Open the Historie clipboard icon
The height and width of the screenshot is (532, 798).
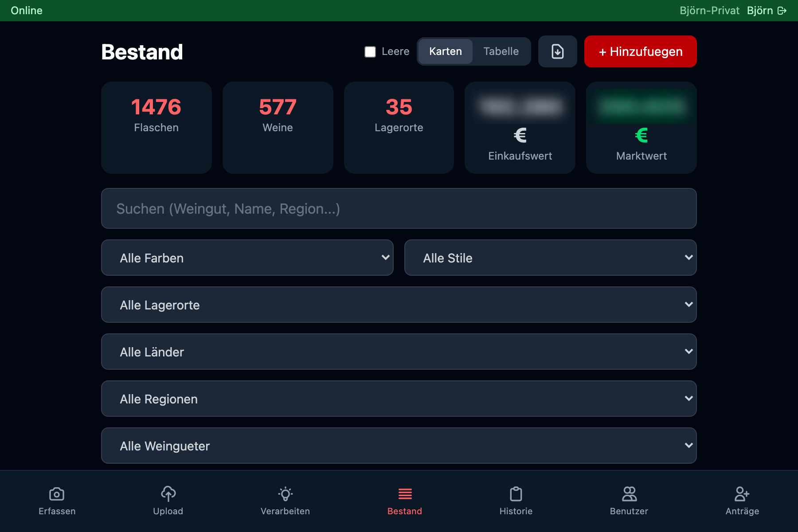pyautogui.click(x=516, y=493)
